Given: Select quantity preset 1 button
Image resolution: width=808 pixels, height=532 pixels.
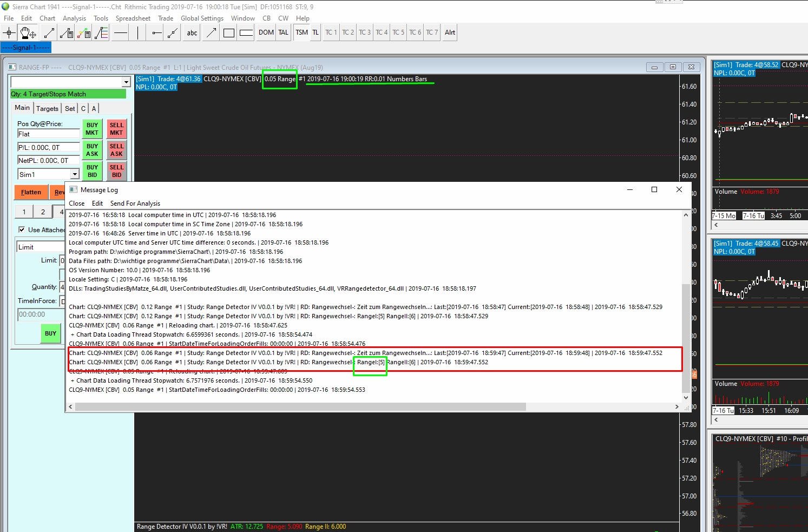Looking at the screenshot, I should (x=24, y=212).
